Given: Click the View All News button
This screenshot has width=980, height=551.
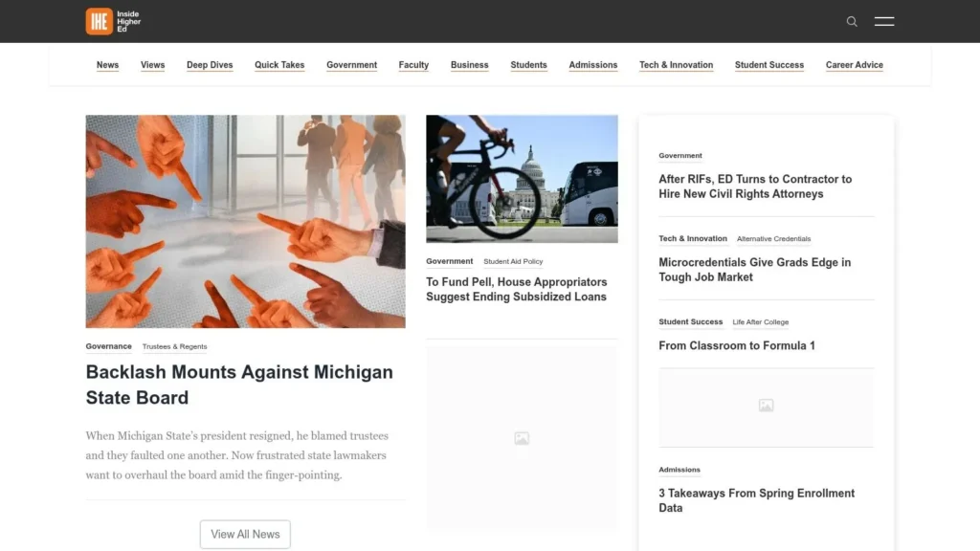Looking at the screenshot, I should click(x=245, y=535).
